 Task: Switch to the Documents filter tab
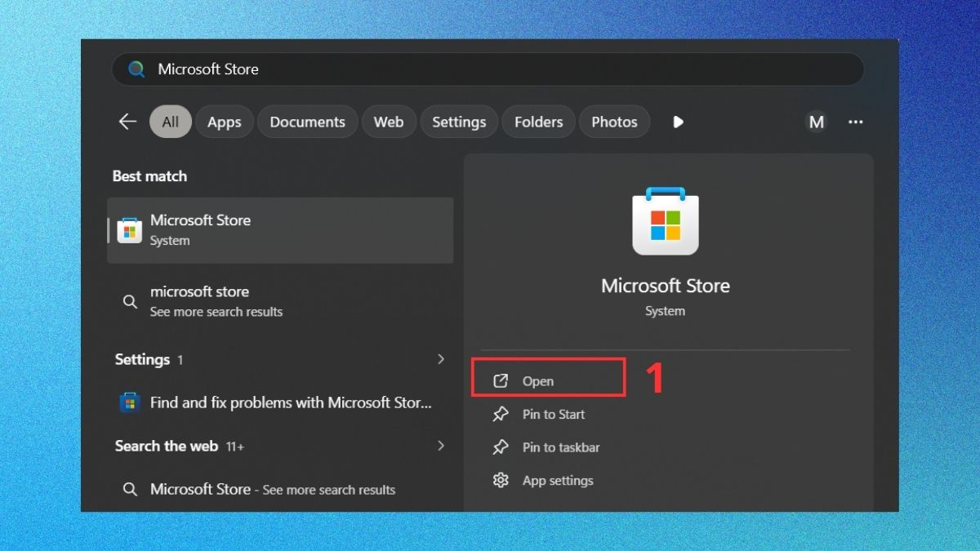(x=307, y=122)
